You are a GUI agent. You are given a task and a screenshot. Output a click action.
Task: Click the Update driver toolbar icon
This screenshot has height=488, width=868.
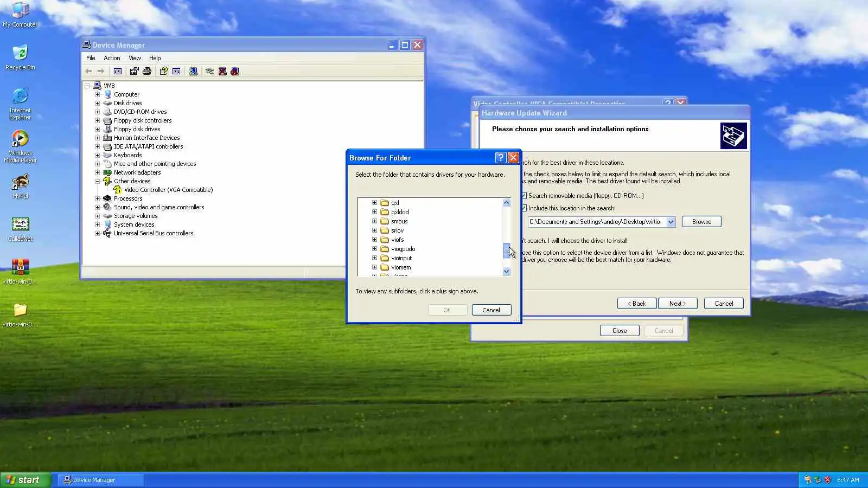[209, 71]
